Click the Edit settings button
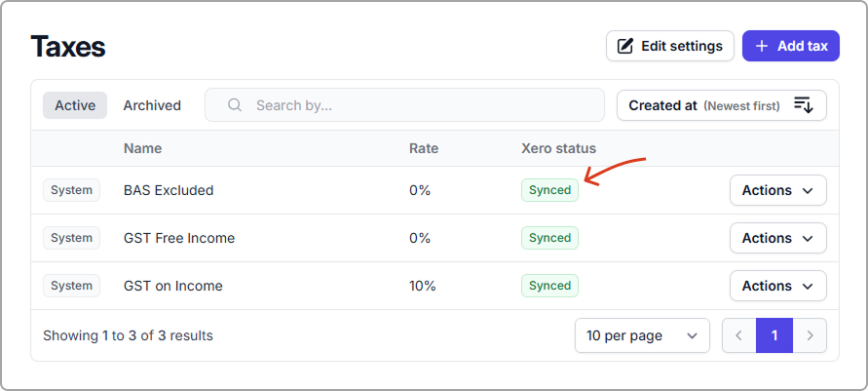 pyautogui.click(x=670, y=46)
